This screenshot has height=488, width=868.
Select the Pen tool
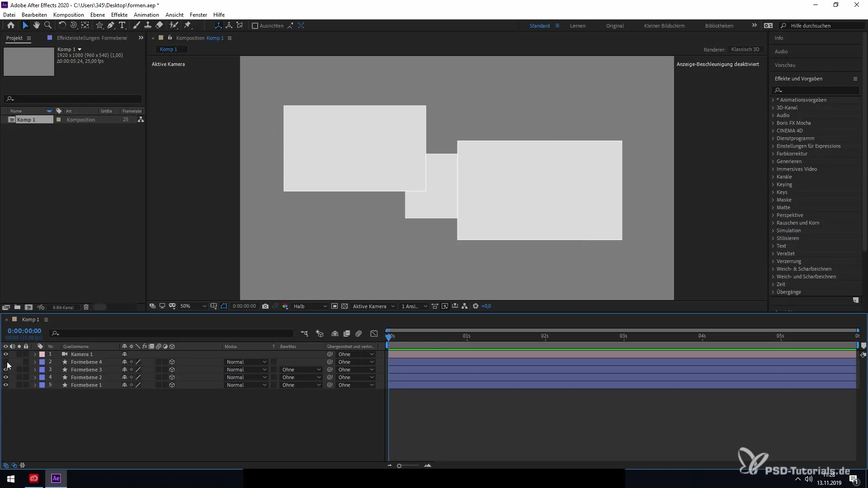pos(111,26)
